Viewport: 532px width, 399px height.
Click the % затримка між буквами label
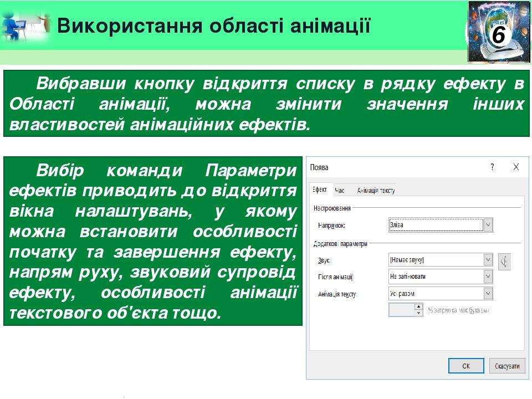(x=458, y=310)
